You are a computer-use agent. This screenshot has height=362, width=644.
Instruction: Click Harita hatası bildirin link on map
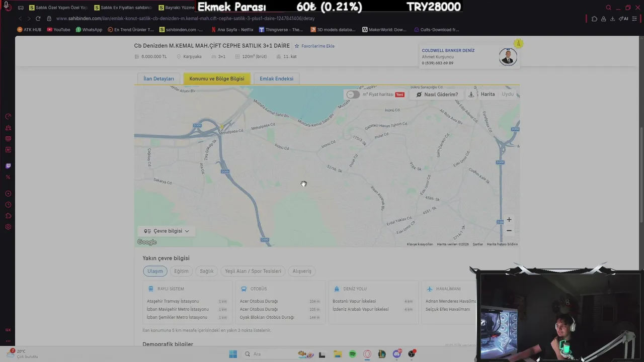coord(502,244)
